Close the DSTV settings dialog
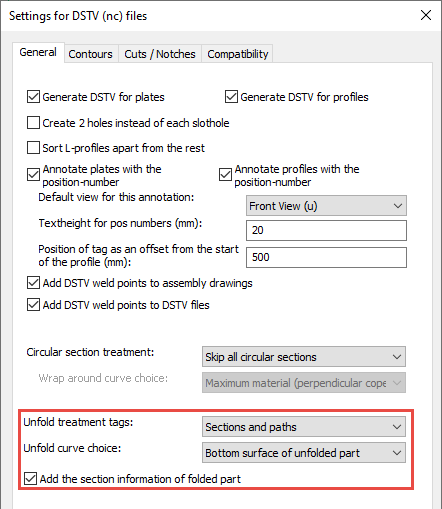Viewport: 442px width, 509px height. click(426, 15)
